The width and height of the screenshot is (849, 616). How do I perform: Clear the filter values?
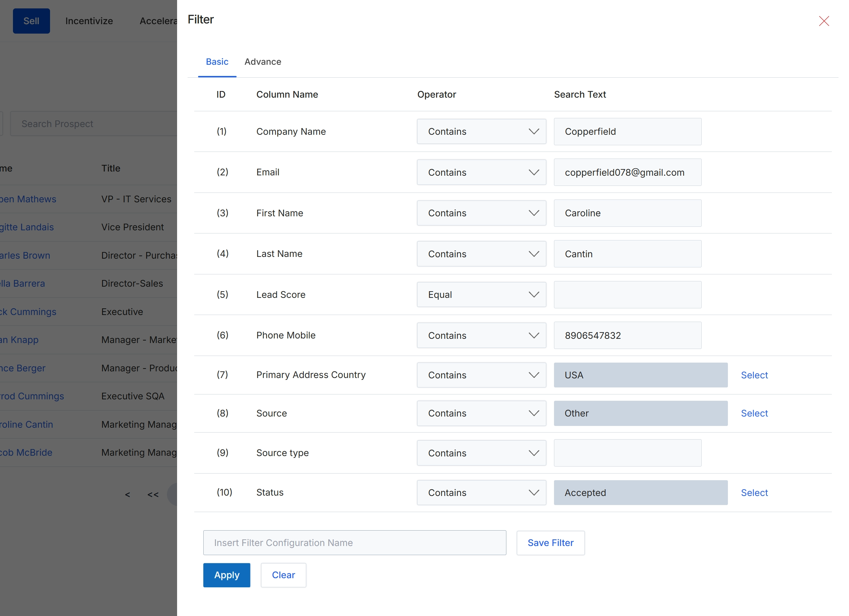(x=283, y=575)
